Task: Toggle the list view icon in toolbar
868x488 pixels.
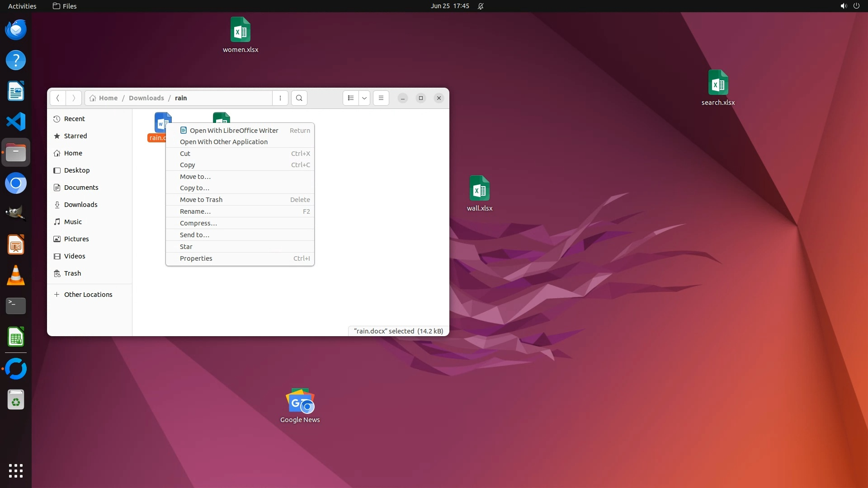Action: pos(351,98)
